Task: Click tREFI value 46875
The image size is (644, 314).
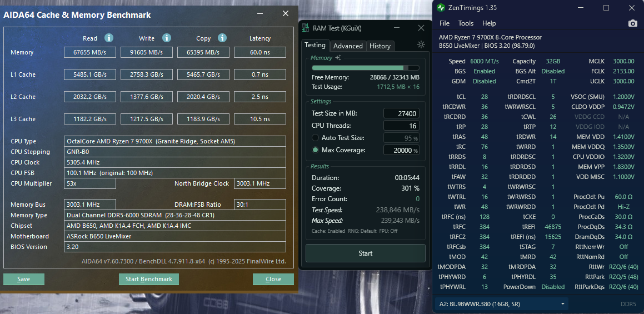Action: 553,226
